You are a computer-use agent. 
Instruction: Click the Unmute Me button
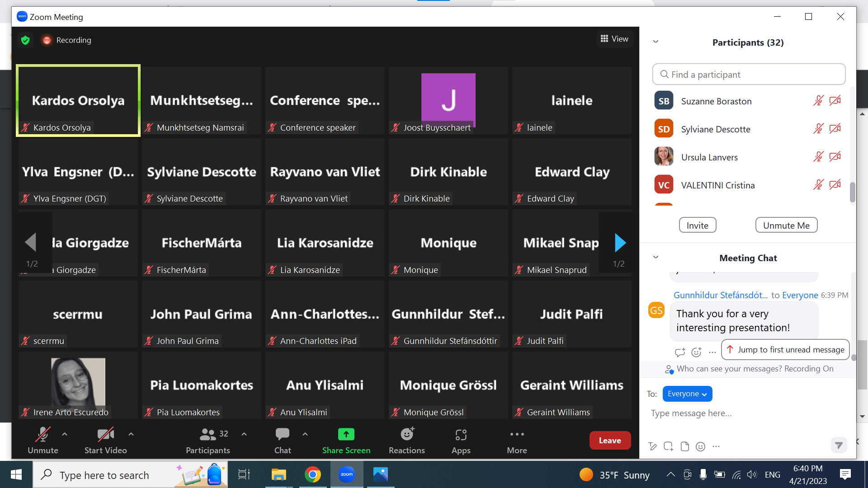pyautogui.click(x=786, y=225)
